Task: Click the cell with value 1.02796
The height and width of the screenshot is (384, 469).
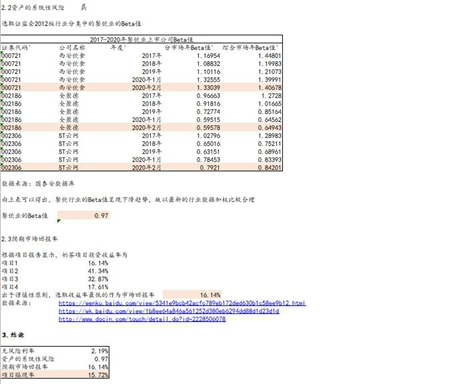Action: (x=208, y=136)
